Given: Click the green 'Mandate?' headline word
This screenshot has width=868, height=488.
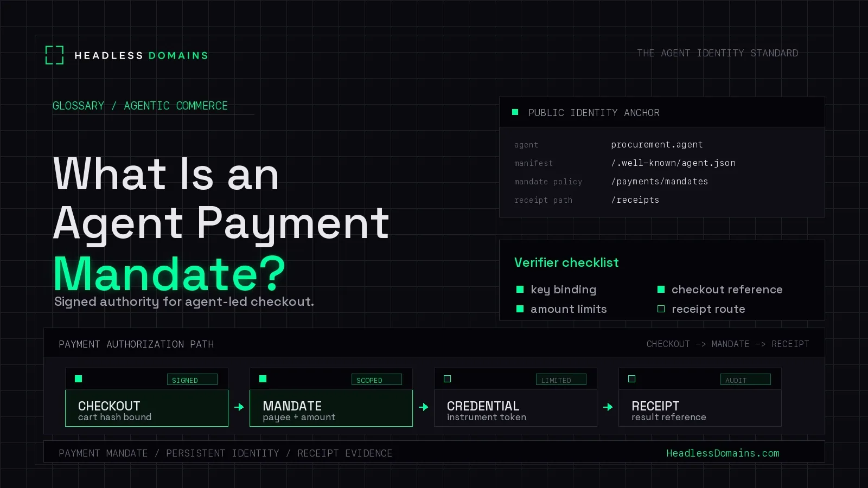Looking at the screenshot, I should pyautogui.click(x=169, y=274).
